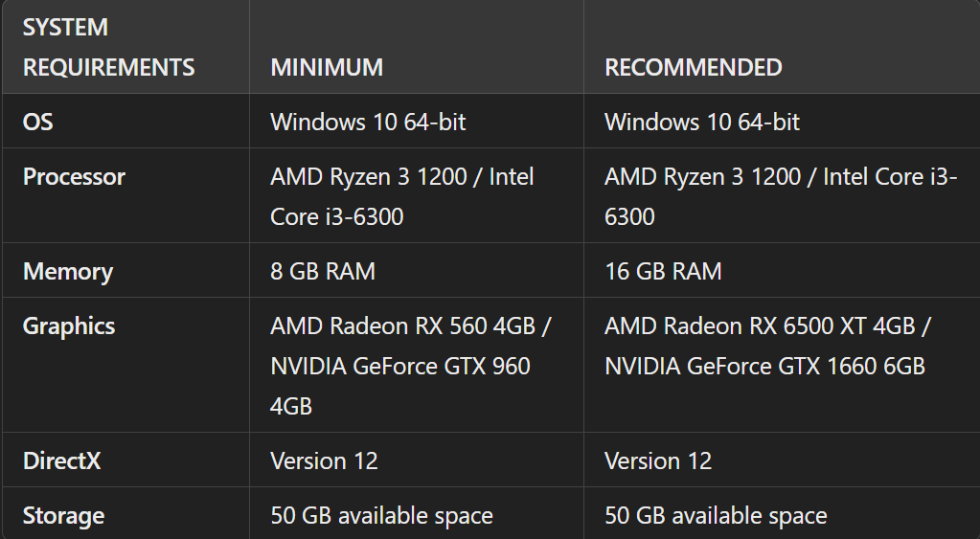Select the Storage row label
Viewport: 980px width, 539px height.
pos(63,516)
